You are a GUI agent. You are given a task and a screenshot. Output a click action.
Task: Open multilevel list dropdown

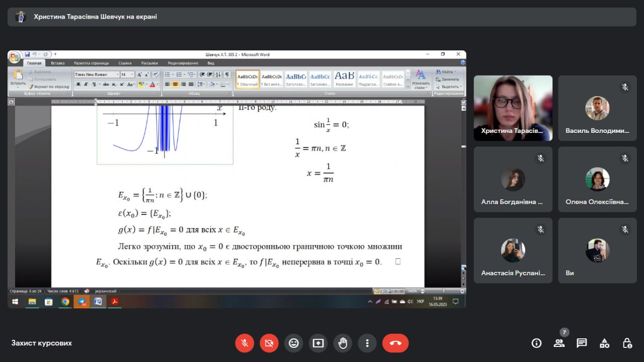click(x=191, y=75)
